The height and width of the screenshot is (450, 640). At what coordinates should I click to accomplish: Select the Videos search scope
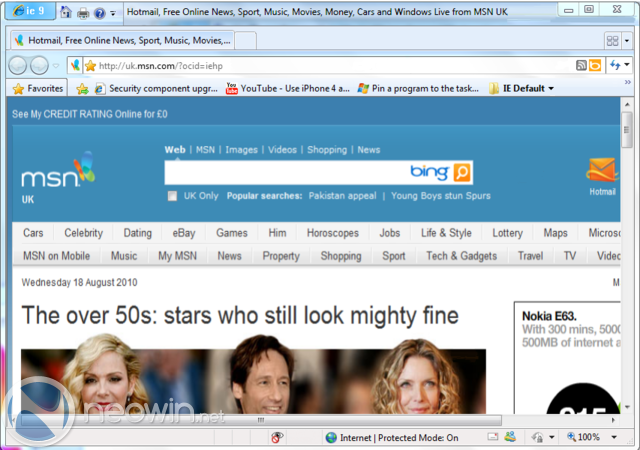pos(282,150)
